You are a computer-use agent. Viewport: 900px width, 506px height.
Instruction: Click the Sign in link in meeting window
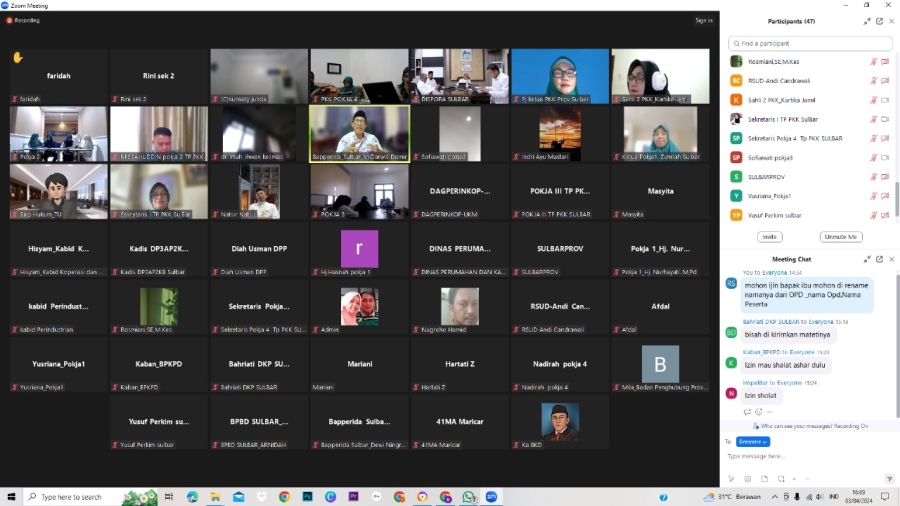pos(704,21)
